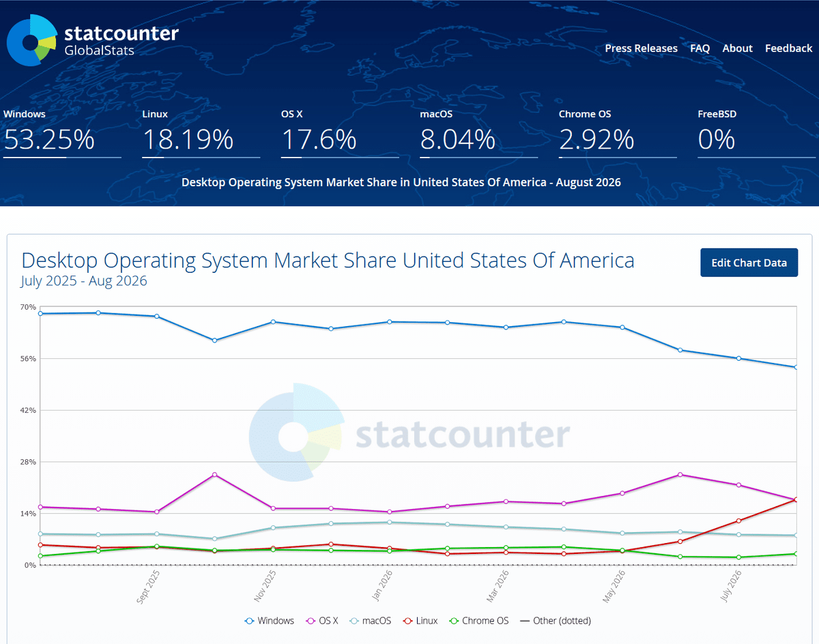This screenshot has height=644, width=819.
Task: Click the Edit Chart Data button
Action: click(749, 263)
